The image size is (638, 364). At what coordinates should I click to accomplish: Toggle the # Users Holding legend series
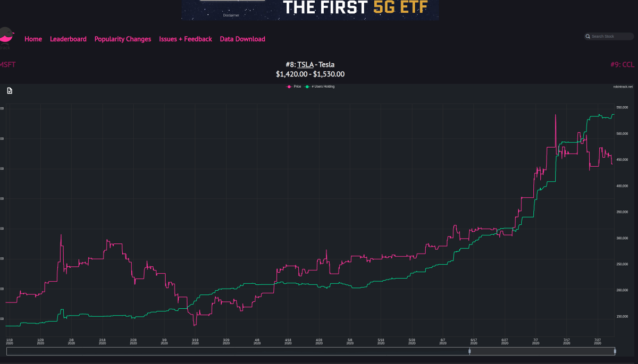[320, 86]
